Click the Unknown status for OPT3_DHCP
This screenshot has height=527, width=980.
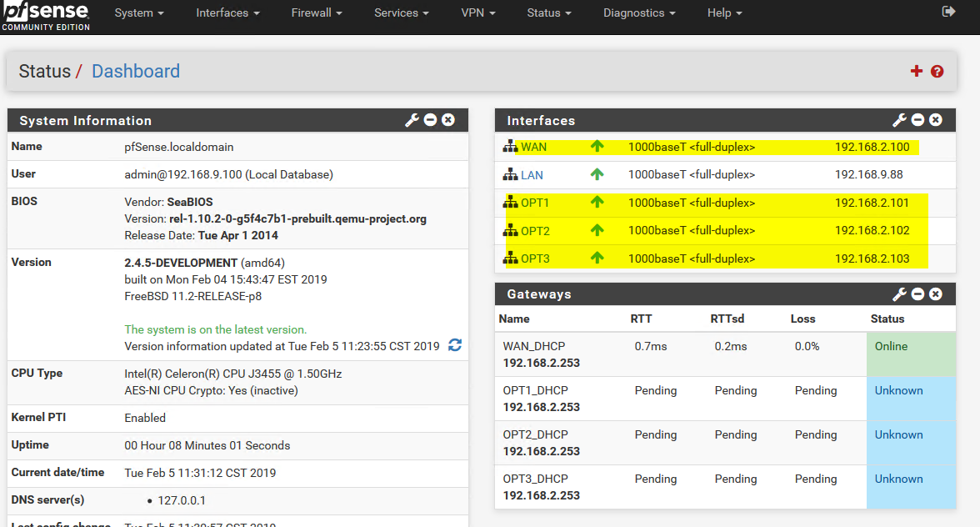pos(898,479)
